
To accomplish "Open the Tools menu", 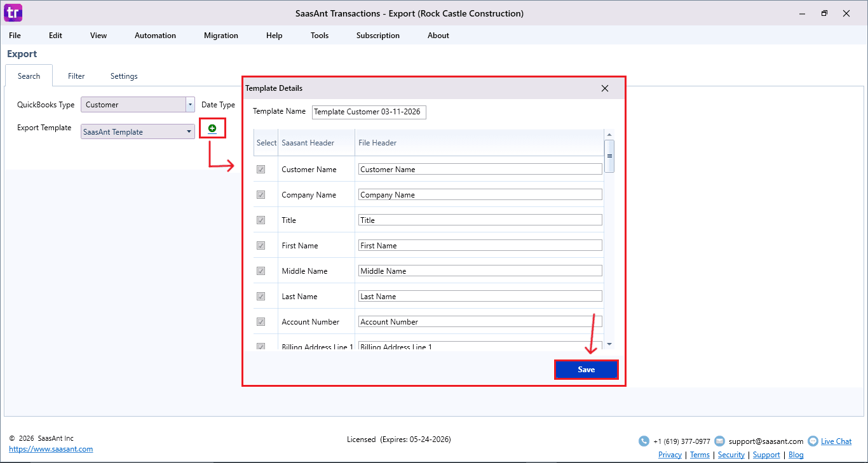I will [320, 36].
